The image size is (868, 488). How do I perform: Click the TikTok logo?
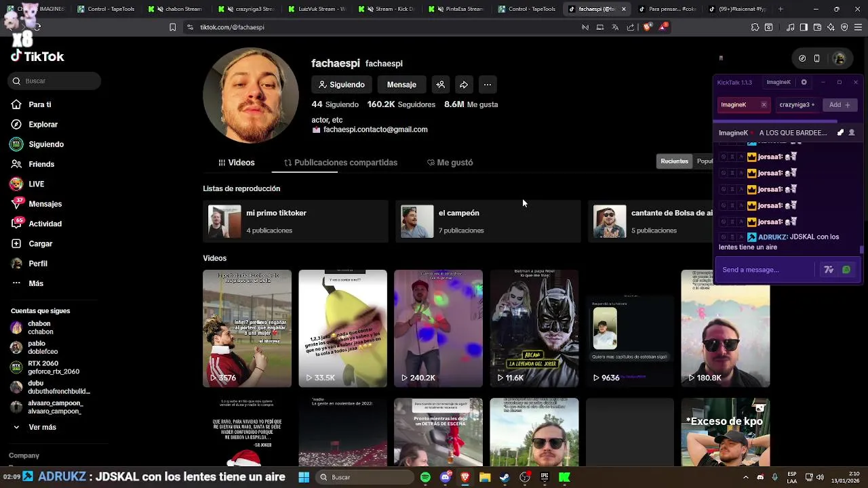pyautogui.click(x=38, y=56)
